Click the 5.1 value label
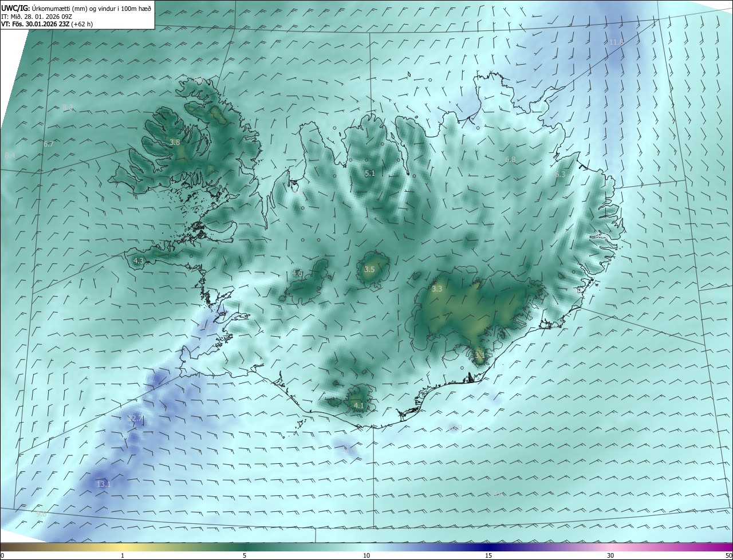The image size is (733, 560). point(370,173)
